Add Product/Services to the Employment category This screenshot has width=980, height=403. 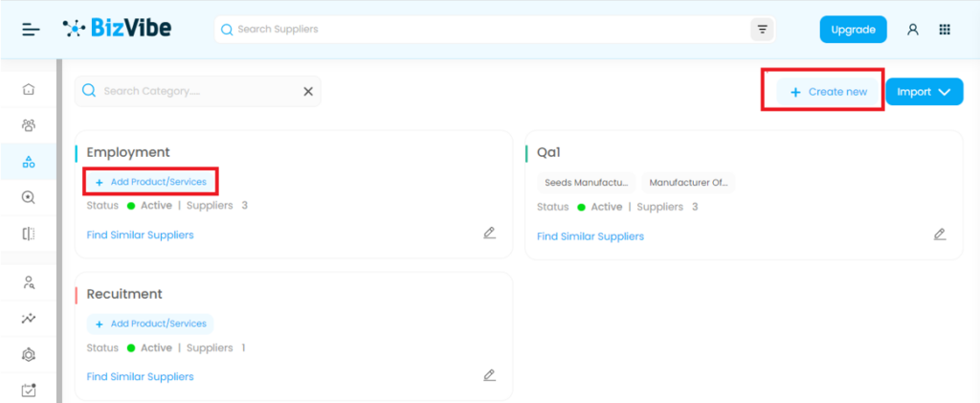[150, 182]
